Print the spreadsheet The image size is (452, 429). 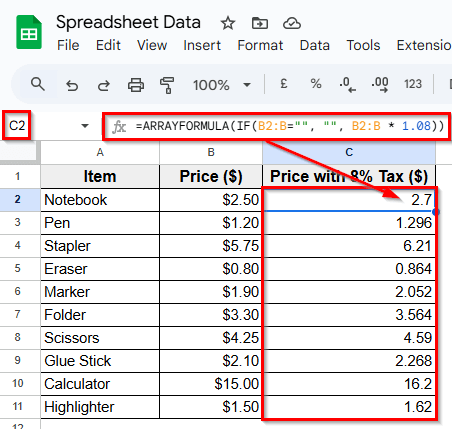136,85
